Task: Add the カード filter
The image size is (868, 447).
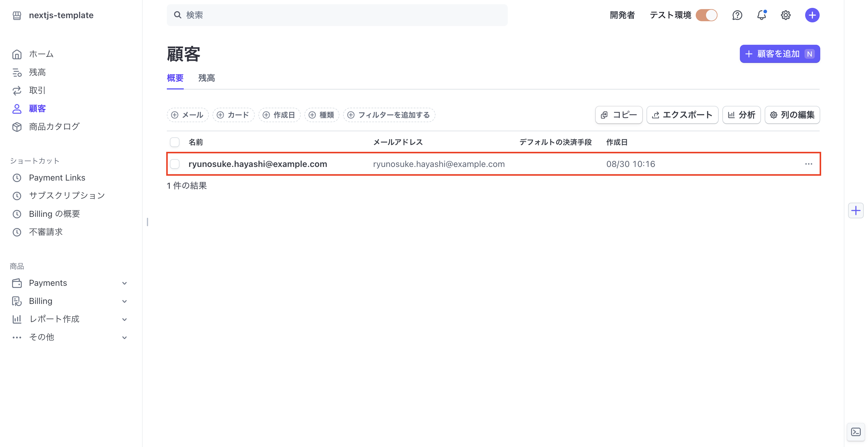Action: point(233,115)
